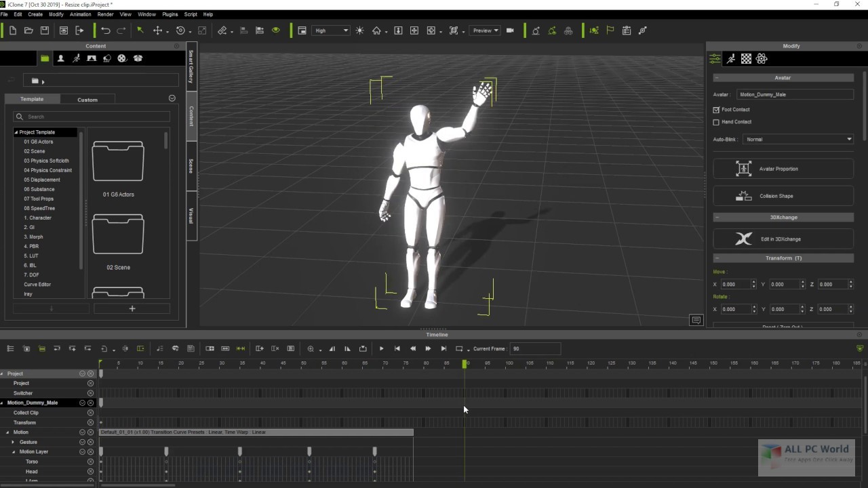This screenshot has width=868, height=488.
Task: Click the Collision Shape button
Action: point(783,196)
